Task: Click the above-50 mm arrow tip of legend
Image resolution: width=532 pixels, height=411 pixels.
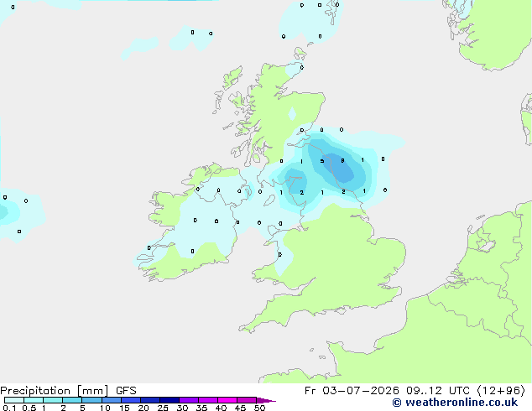Action: (266, 400)
